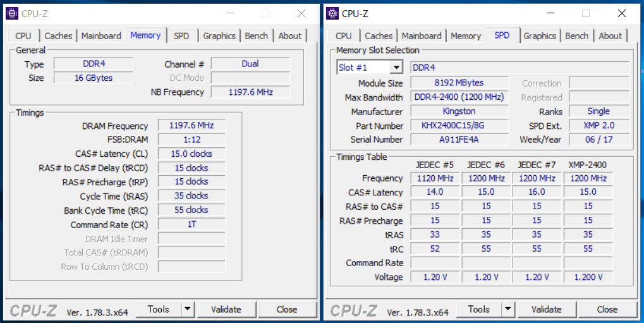Click the A911FE4A serial number field
This screenshot has width=644, height=323.
coord(459,140)
